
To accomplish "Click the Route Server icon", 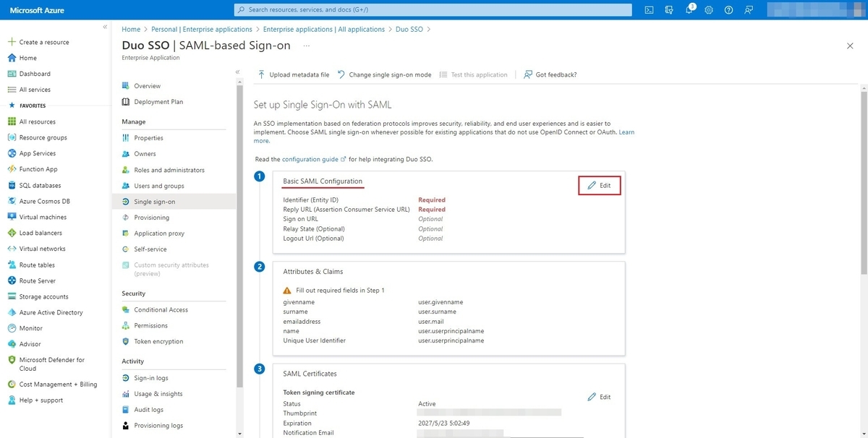I will 12,280.
